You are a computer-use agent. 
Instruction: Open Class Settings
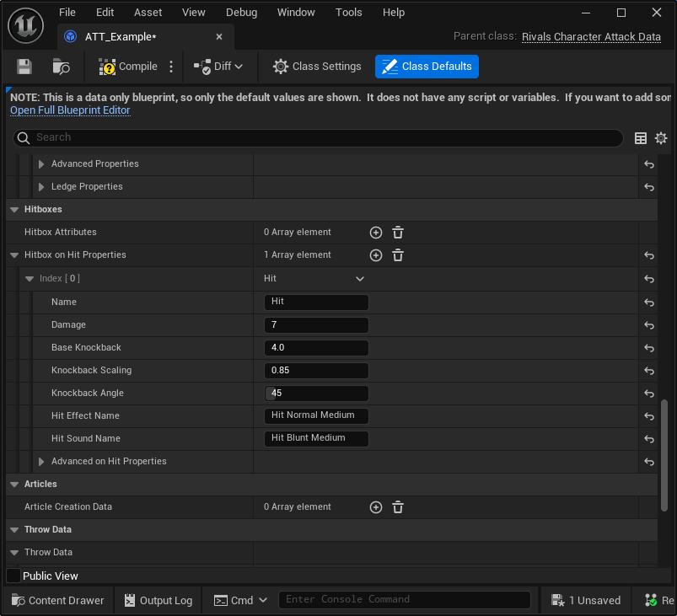click(x=317, y=67)
